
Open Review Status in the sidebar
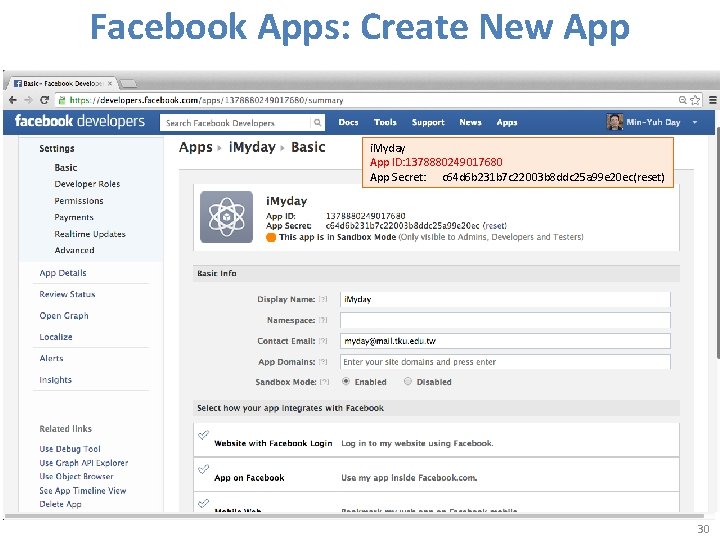[68, 294]
